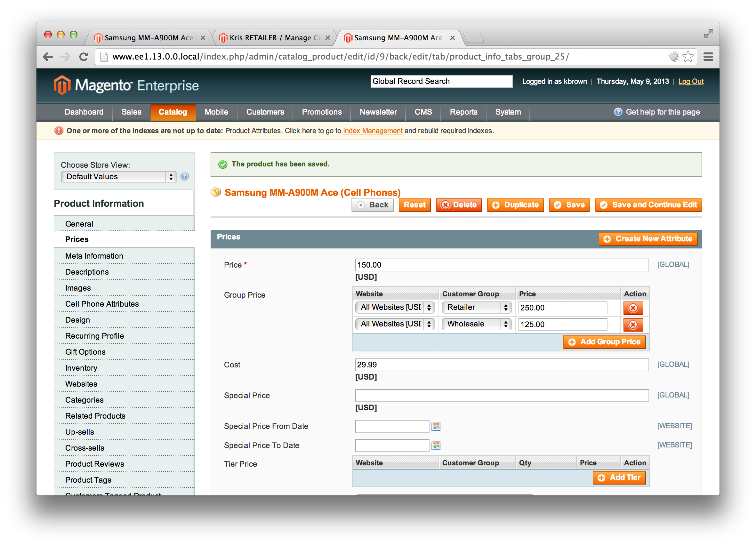This screenshot has width=756, height=546.
Task: Close the first Samsung MM-A900M tab
Action: click(x=203, y=38)
